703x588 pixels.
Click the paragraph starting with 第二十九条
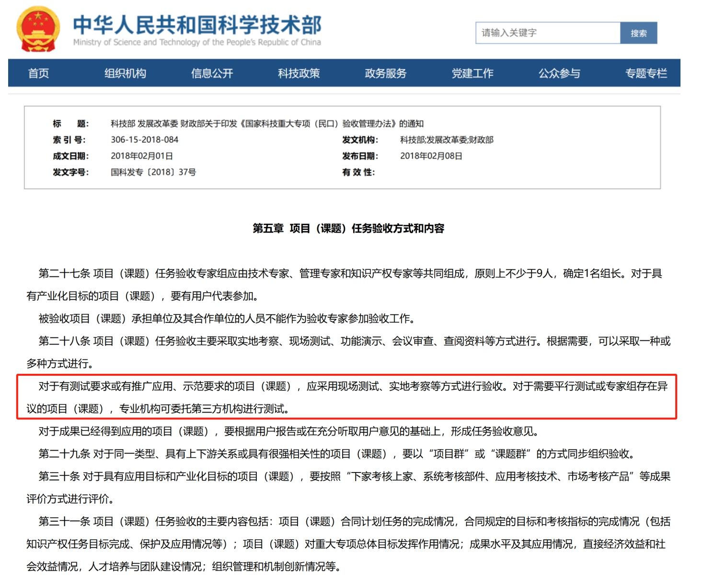point(337,454)
